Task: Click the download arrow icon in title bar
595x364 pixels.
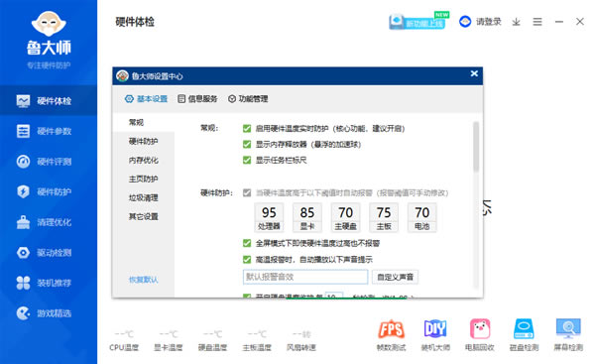Action: pyautogui.click(x=516, y=22)
